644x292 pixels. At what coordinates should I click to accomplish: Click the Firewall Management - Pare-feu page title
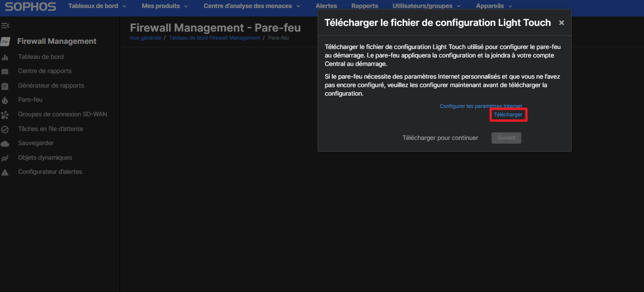point(215,28)
